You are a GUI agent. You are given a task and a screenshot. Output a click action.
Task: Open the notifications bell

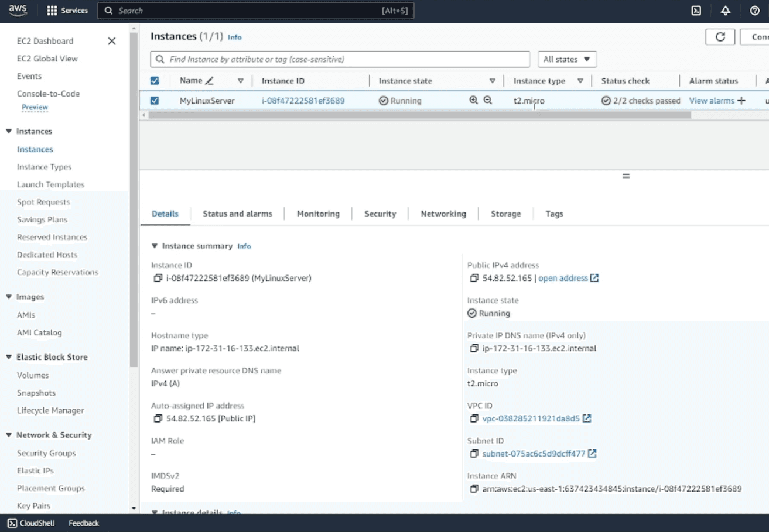(726, 11)
